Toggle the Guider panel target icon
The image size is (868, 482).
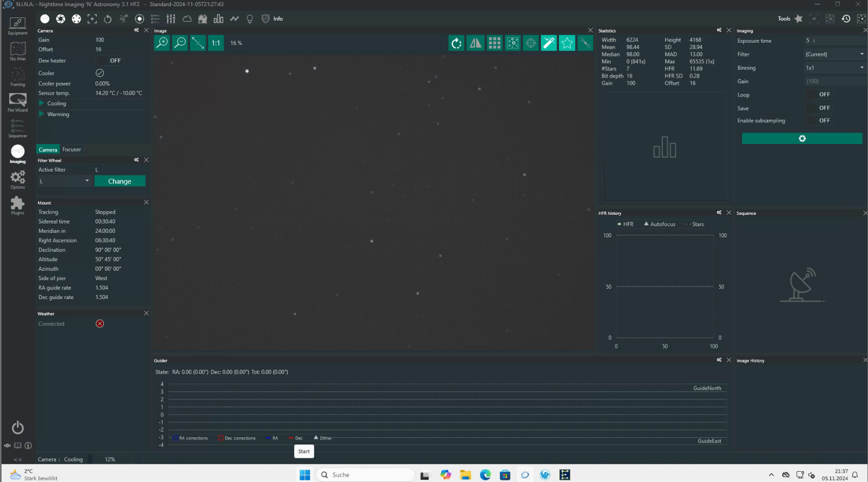[x=139, y=19]
